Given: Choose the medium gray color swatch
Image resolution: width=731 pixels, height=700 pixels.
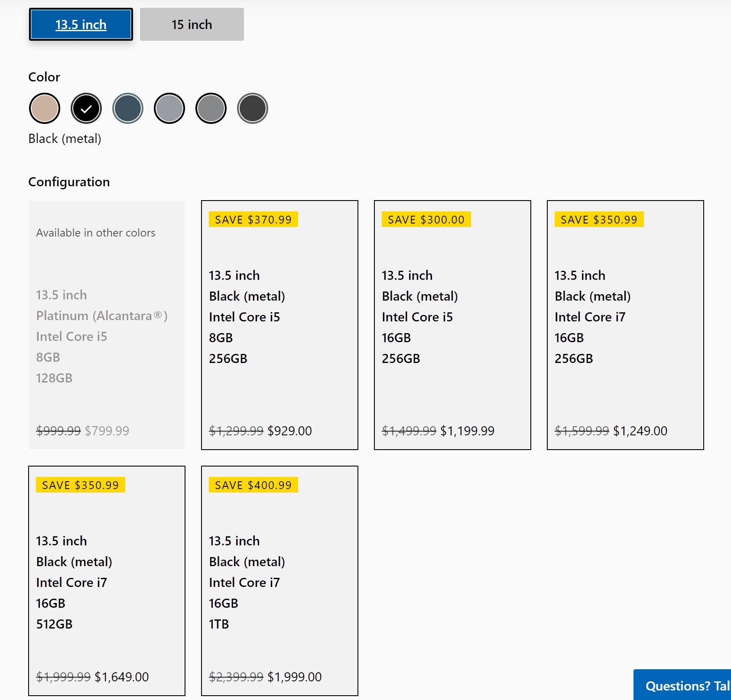Looking at the screenshot, I should [211, 108].
